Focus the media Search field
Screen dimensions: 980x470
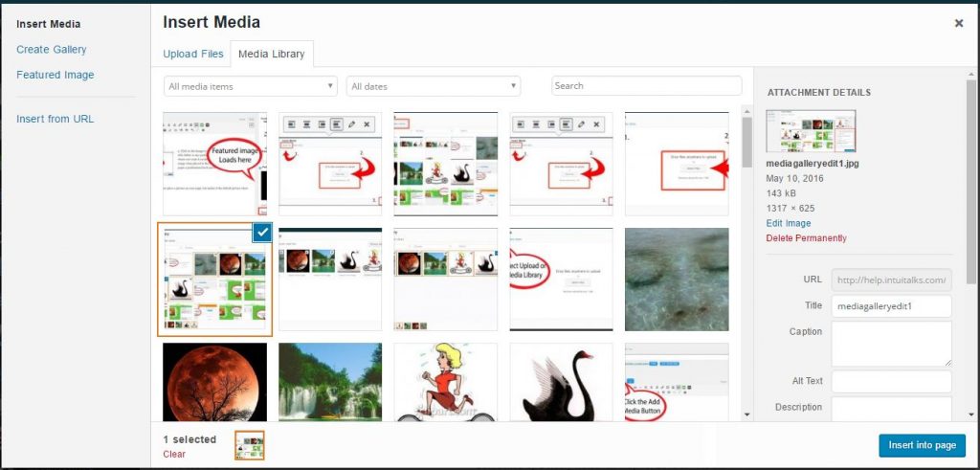647,85
